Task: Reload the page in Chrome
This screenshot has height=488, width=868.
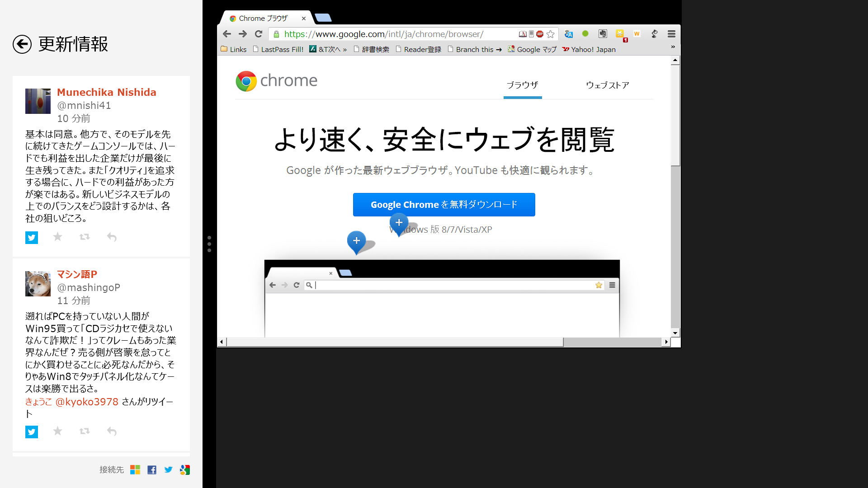Action: tap(259, 34)
